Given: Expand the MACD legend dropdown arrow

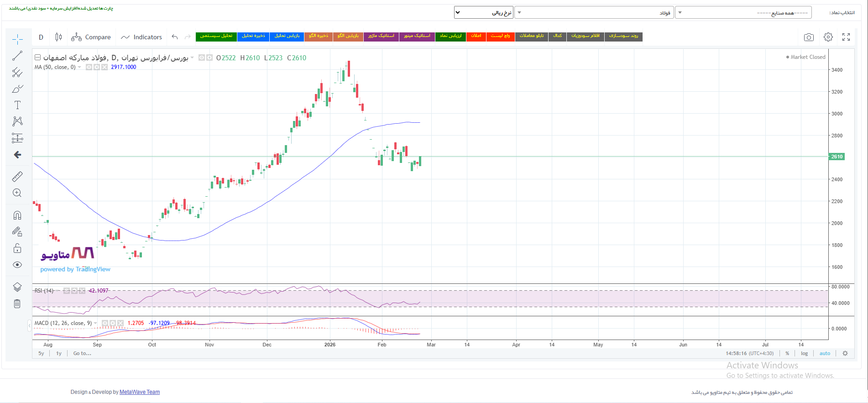Looking at the screenshot, I should [95, 323].
